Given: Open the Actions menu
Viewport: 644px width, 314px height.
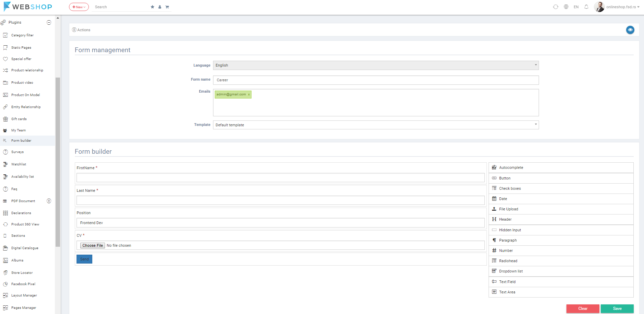Looking at the screenshot, I should click(81, 30).
